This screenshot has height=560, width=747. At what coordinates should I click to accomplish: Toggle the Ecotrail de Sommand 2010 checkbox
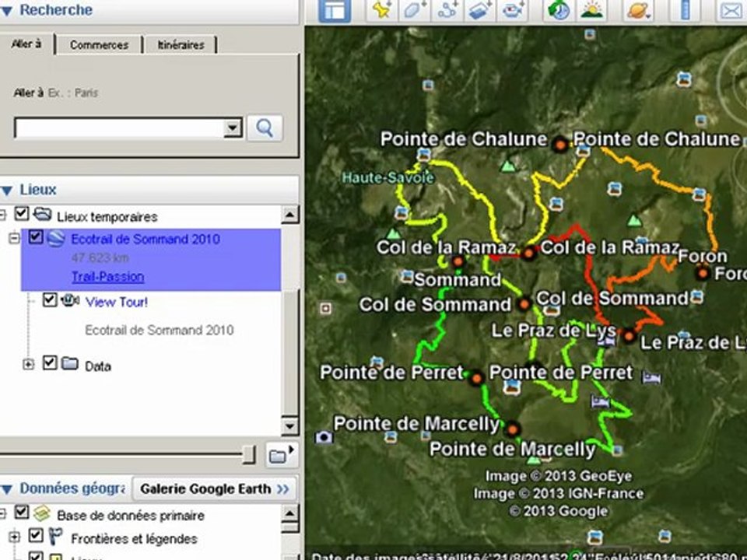tap(36, 236)
